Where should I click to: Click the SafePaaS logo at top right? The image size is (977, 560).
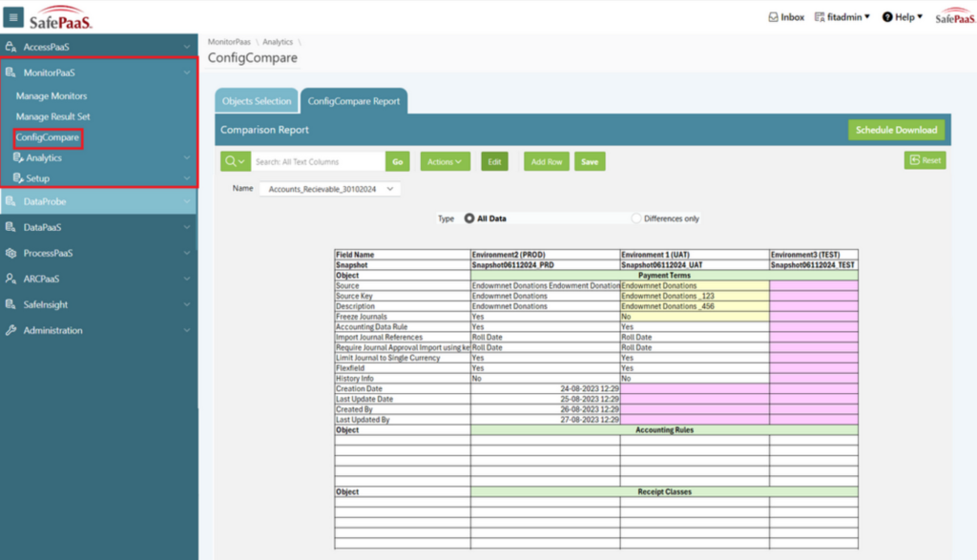955,17
